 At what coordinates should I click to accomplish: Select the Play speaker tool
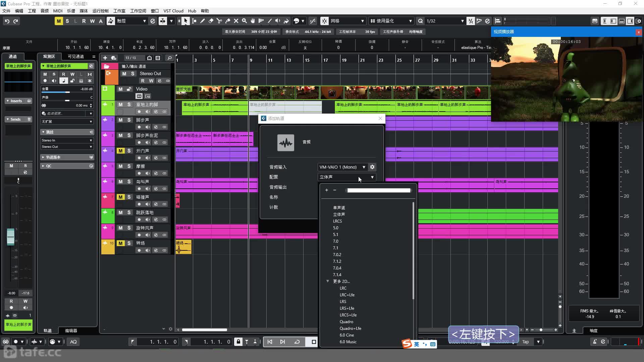[278, 21]
